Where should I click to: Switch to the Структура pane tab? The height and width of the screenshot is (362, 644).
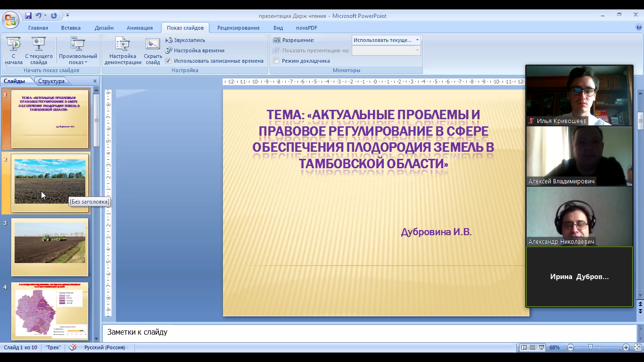click(51, 81)
